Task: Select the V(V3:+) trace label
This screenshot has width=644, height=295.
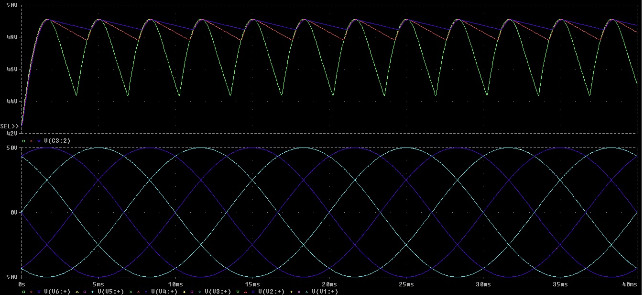Action: (x=218, y=291)
